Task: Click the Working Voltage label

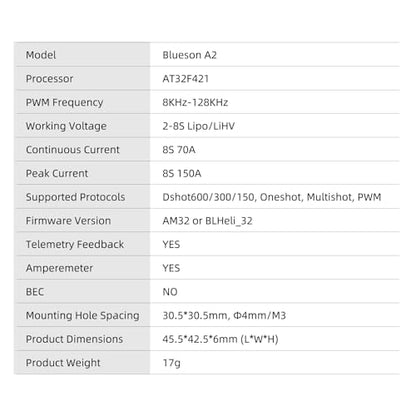Action: coord(66,126)
